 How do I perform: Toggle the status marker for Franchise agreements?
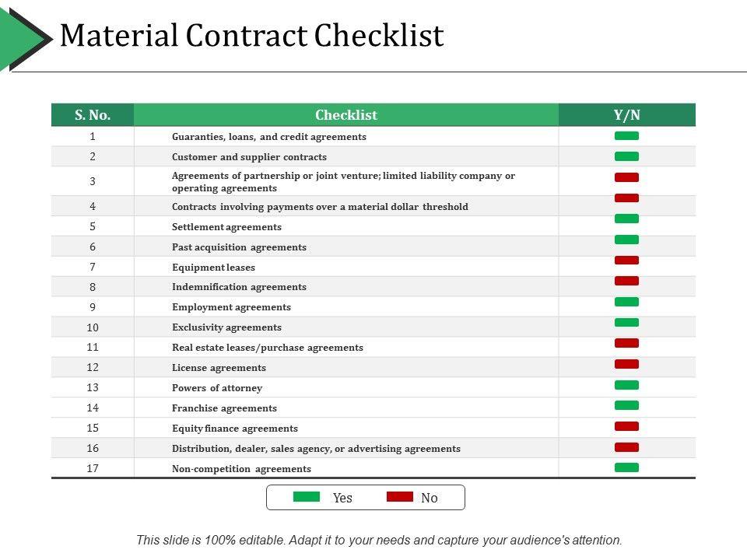(626, 405)
